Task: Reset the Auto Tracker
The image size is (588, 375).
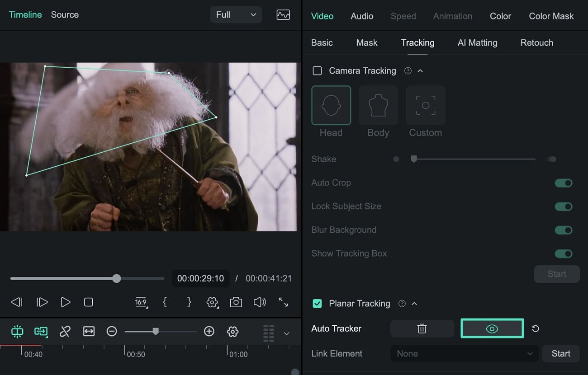Action: (536, 328)
